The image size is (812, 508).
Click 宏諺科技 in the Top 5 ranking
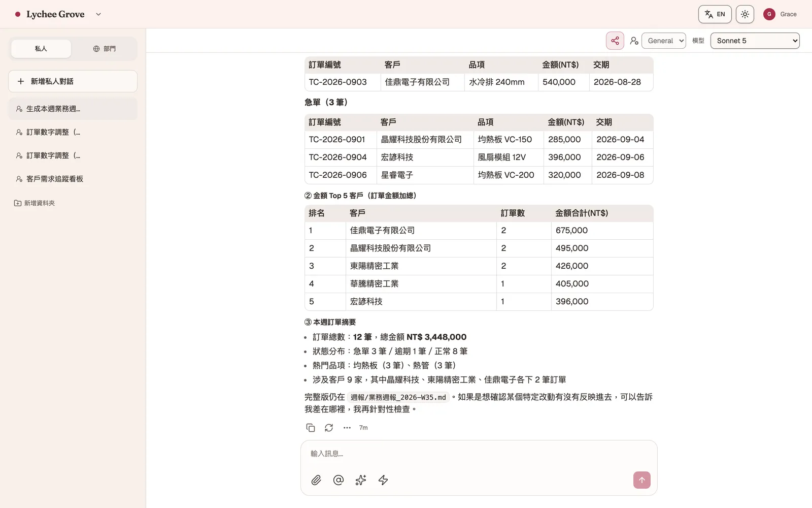(x=366, y=301)
